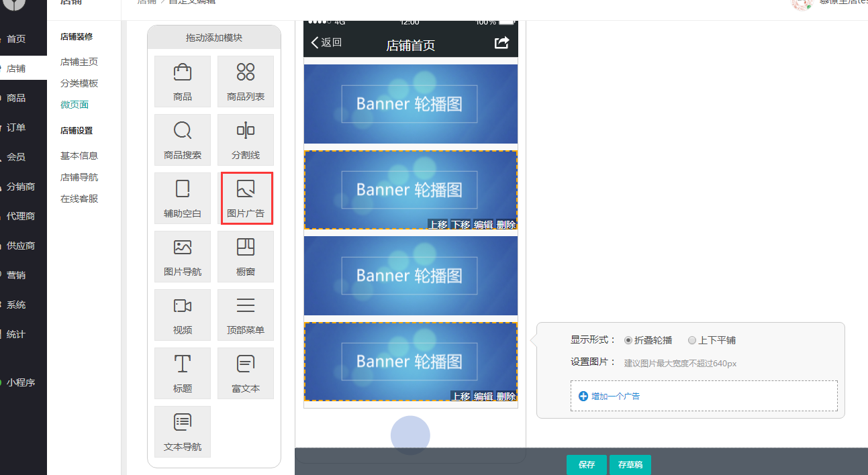868x475 pixels.
Task: Select the 橱窗 showcase module
Action: point(246,256)
